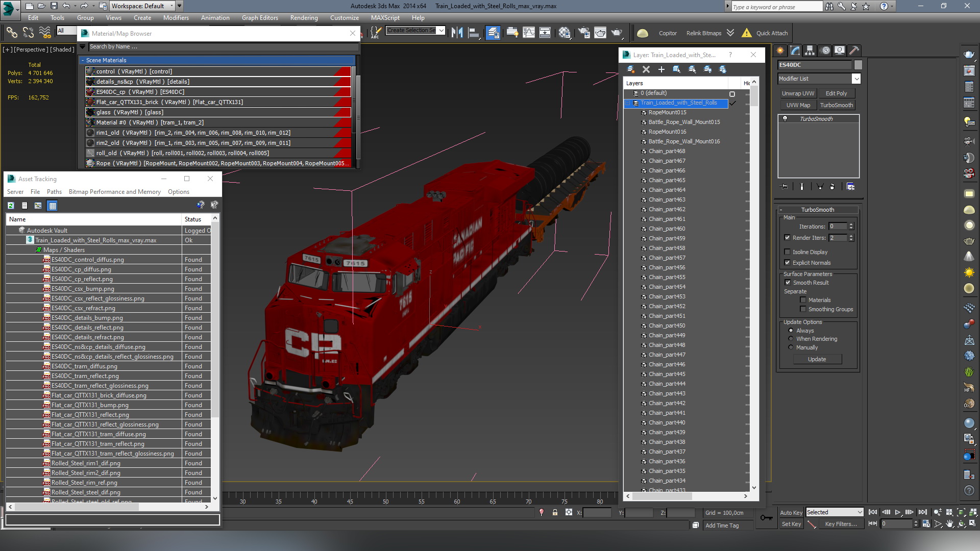Add selection to layer plus icon

tap(661, 69)
